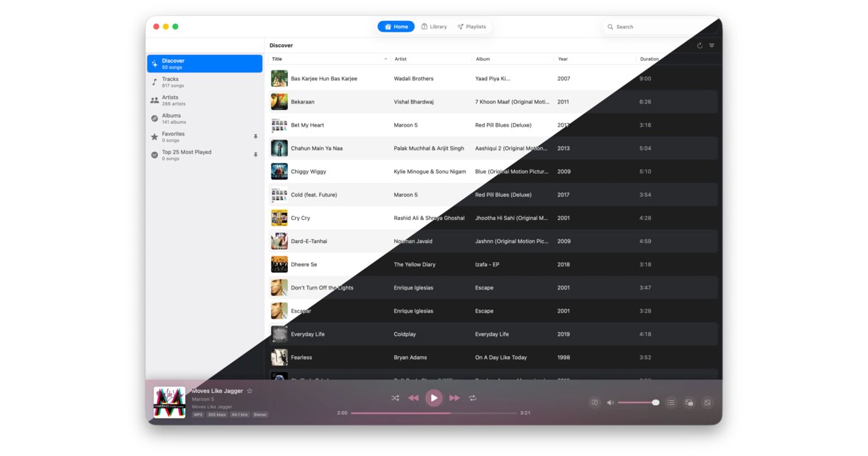Click the volume slider
The width and height of the screenshot is (868, 456).
pyautogui.click(x=638, y=402)
